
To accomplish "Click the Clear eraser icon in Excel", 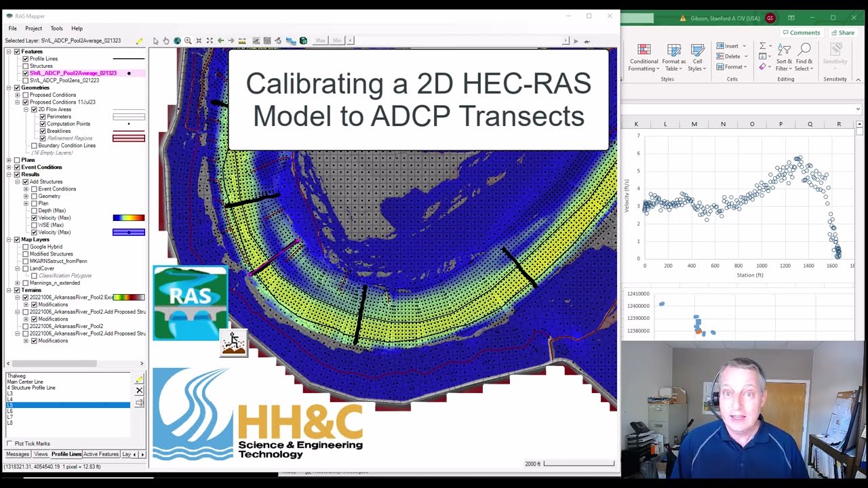I will point(763,66).
